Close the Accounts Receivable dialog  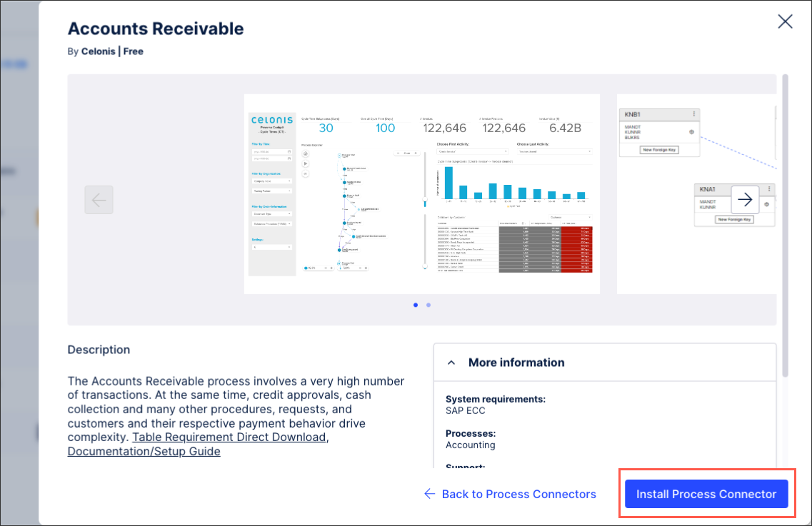[785, 21]
